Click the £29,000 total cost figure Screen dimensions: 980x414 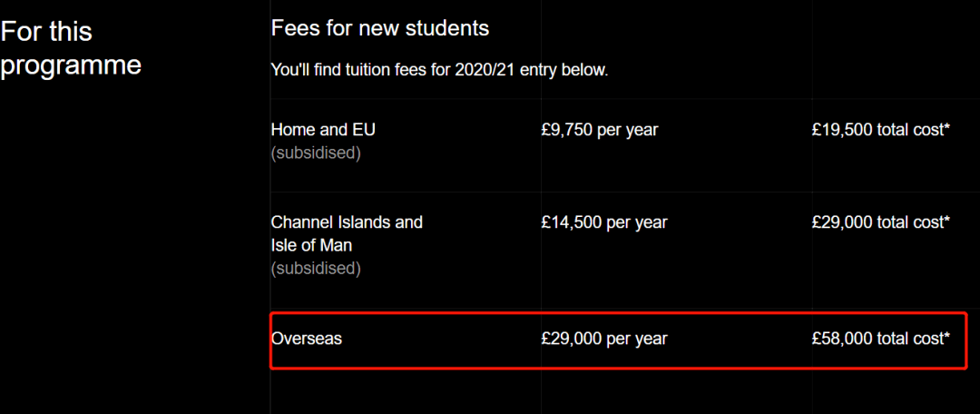pyautogui.click(x=880, y=222)
